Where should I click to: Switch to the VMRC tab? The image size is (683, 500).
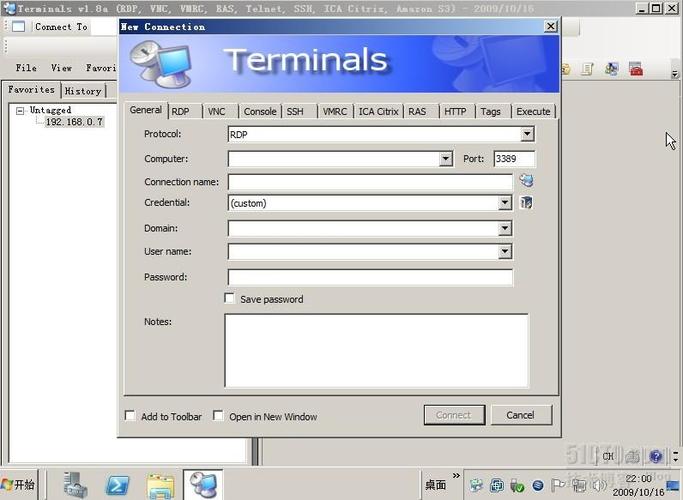pos(335,111)
